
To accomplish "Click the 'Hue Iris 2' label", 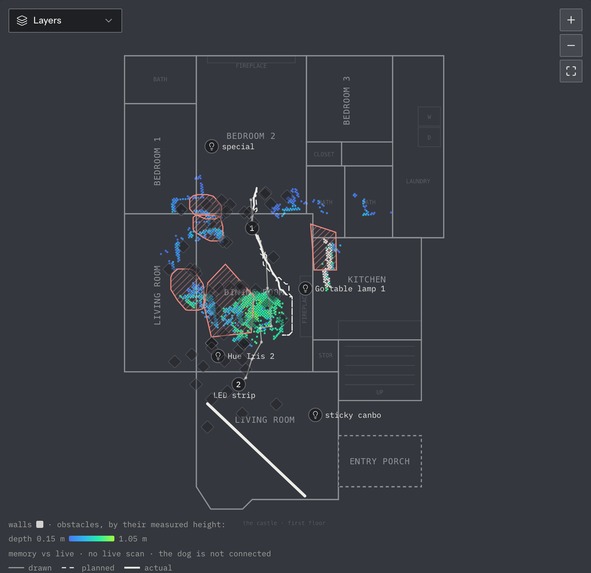I will click(251, 356).
